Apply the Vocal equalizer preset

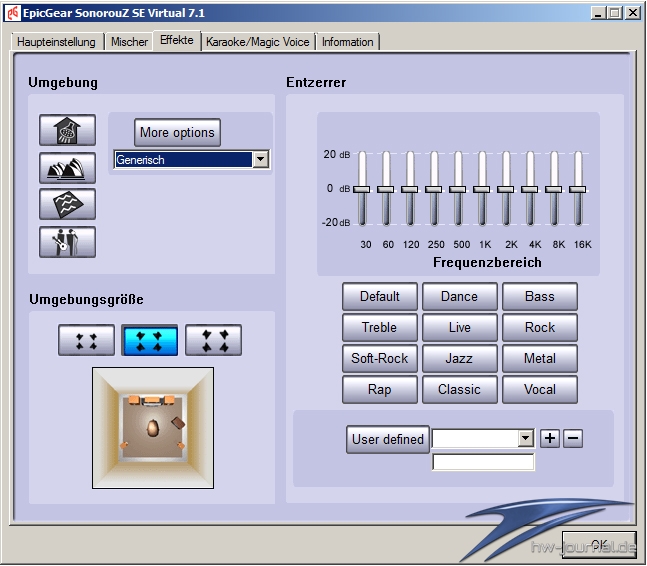click(540, 389)
